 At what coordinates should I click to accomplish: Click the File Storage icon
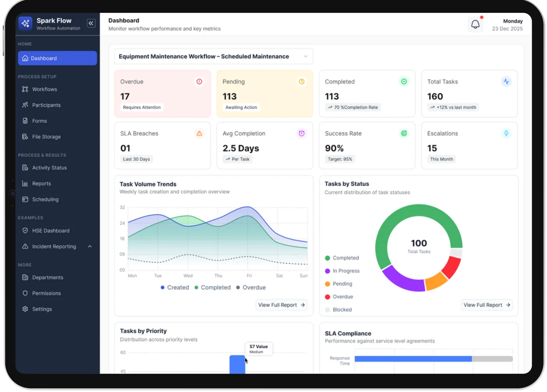coord(25,137)
